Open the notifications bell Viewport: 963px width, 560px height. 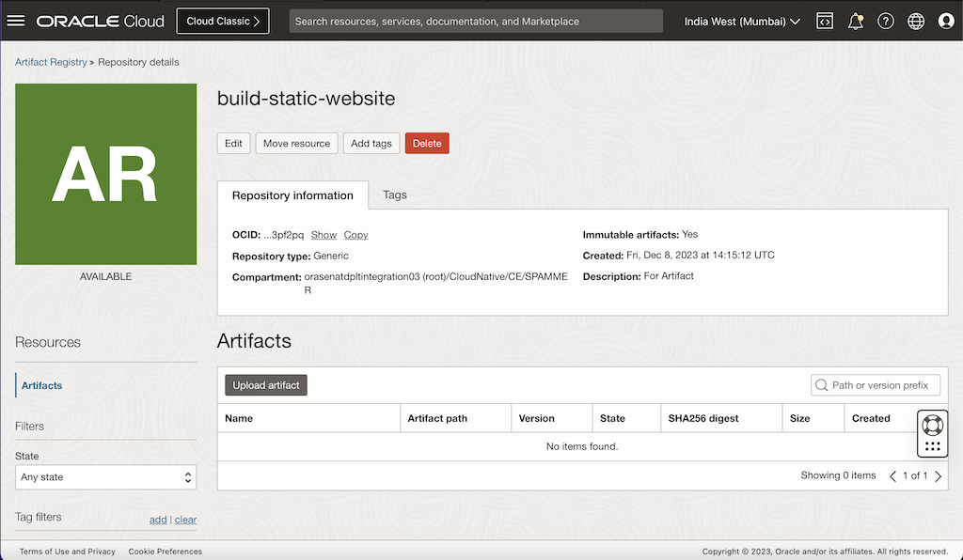(x=855, y=21)
